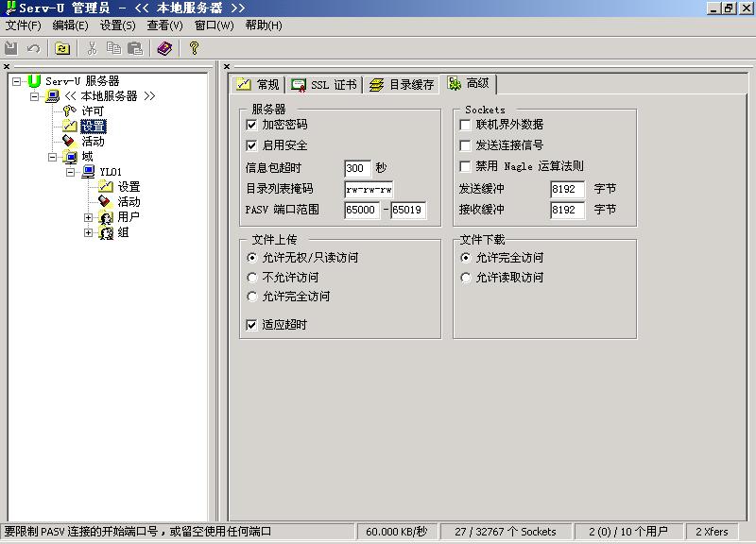Click the 信息包超时 seconds input field
This screenshot has height=544, width=756.
coord(357,168)
